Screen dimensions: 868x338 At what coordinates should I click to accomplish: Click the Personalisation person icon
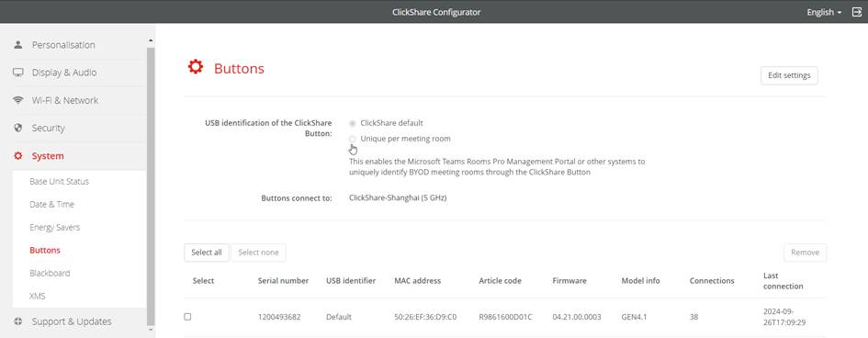pos(18,45)
